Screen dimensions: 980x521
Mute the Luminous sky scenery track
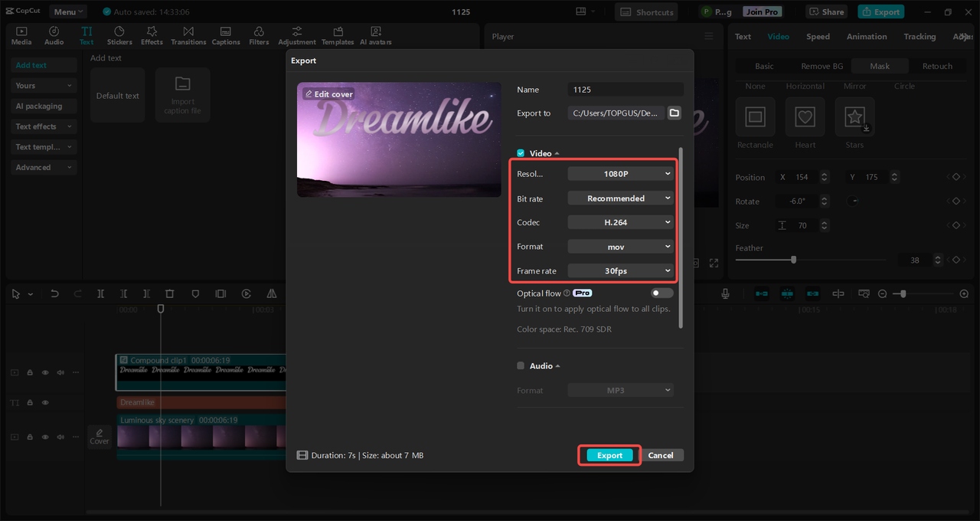pyautogui.click(x=60, y=437)
